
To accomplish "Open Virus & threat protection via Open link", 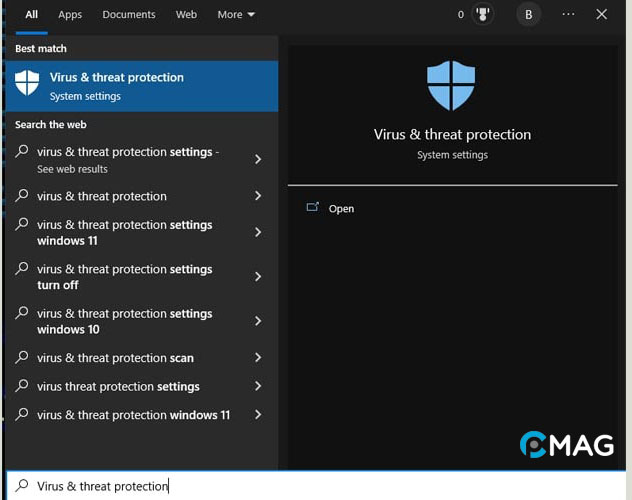I will 341,209.
